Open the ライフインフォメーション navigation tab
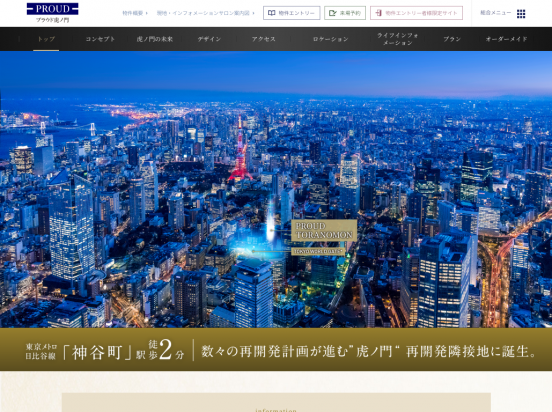Image resolution: width=552 pixels, height=412 pixels. [397, 39]
